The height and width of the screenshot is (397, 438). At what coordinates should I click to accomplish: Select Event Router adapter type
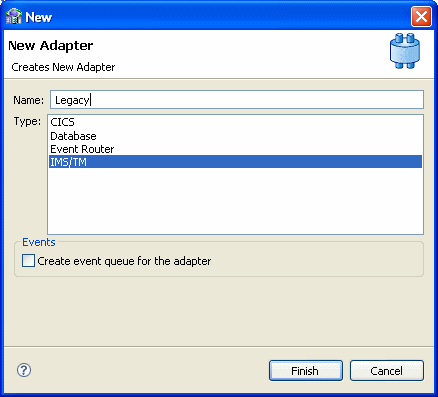click(235, 149)
